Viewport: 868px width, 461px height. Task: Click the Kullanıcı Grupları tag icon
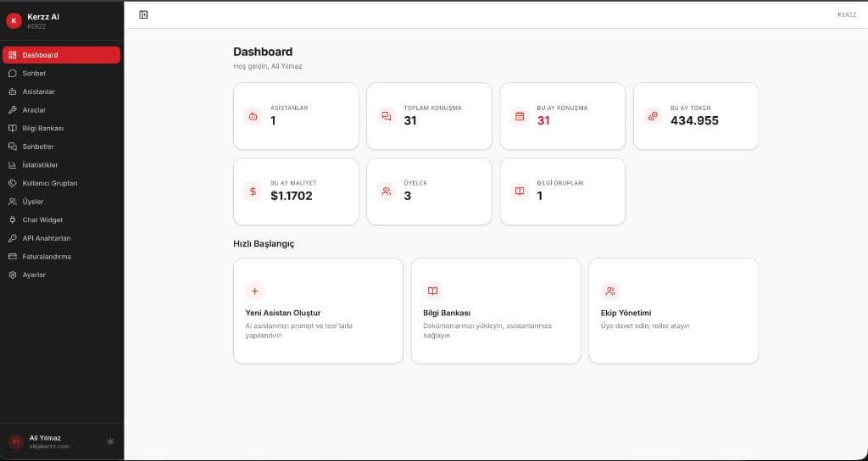(13, 183)
